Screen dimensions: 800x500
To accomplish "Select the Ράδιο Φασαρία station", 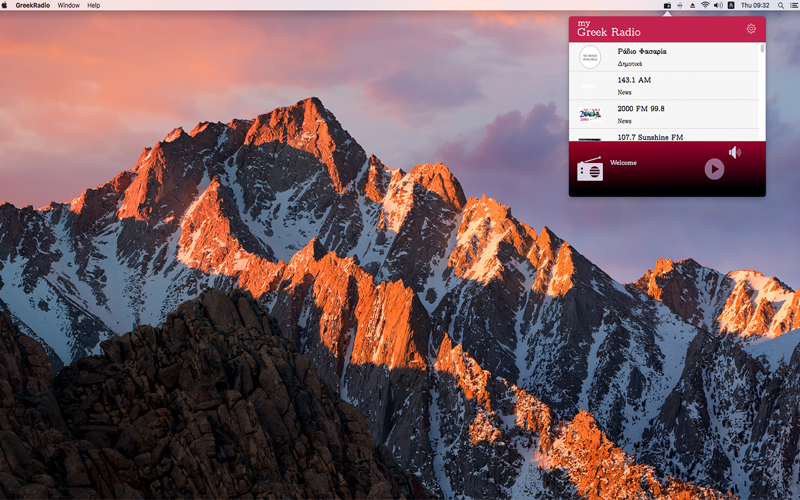I will [664, 57].
